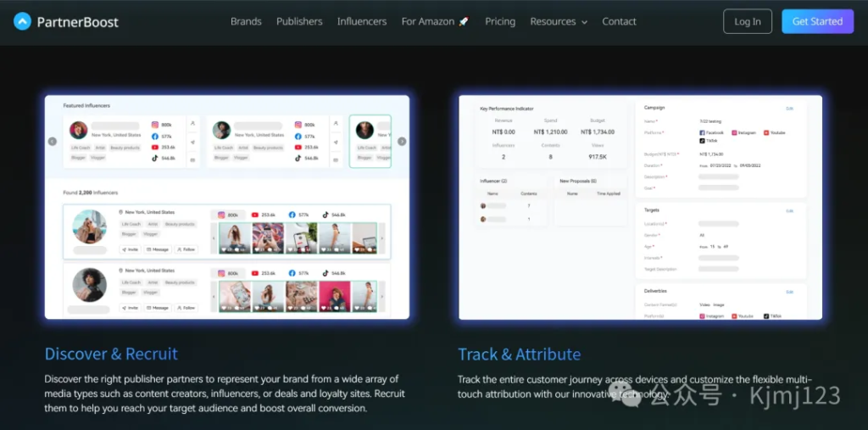Select TikTok 546.8k tab in curly-haired influencer row
Screen dimensions: 868x430
coord(334,274)
